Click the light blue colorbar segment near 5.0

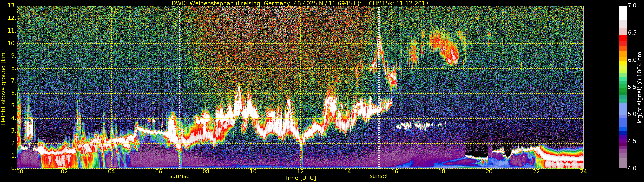click(x=623, y=109)
